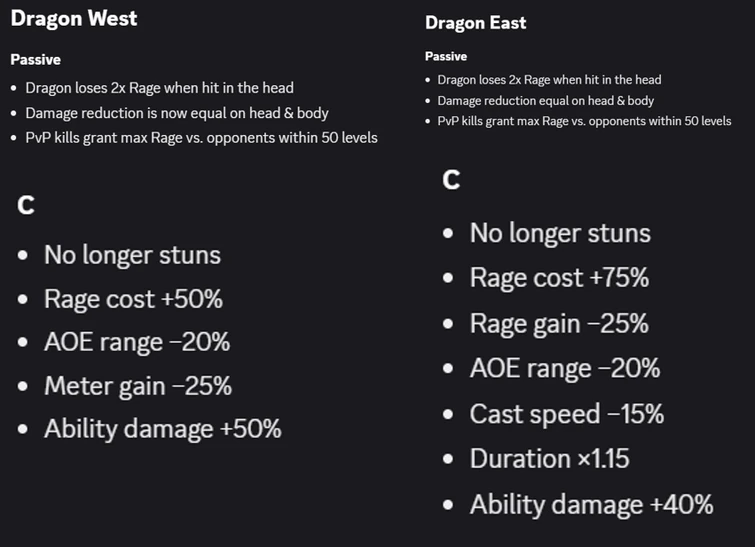Select the 'Ability damage +40%' line
This screenshot has height=547, width=755.
tap(591, 504)
